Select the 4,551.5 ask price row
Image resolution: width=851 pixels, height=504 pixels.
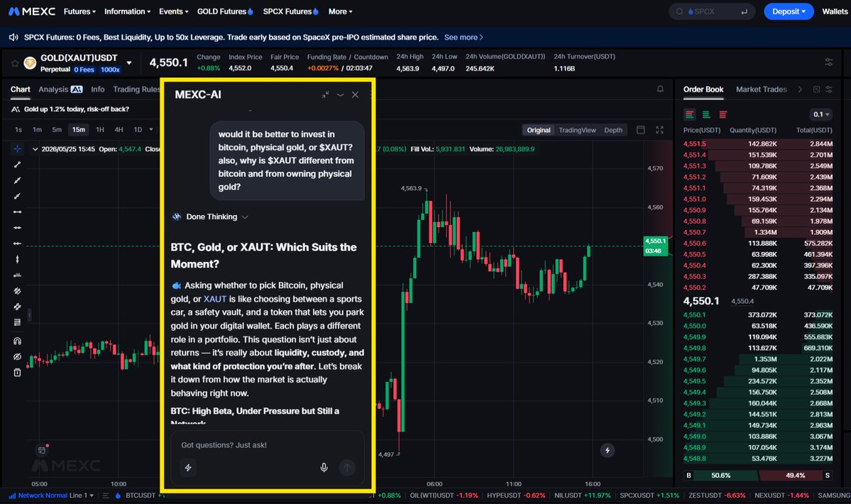tap(757, 144)
